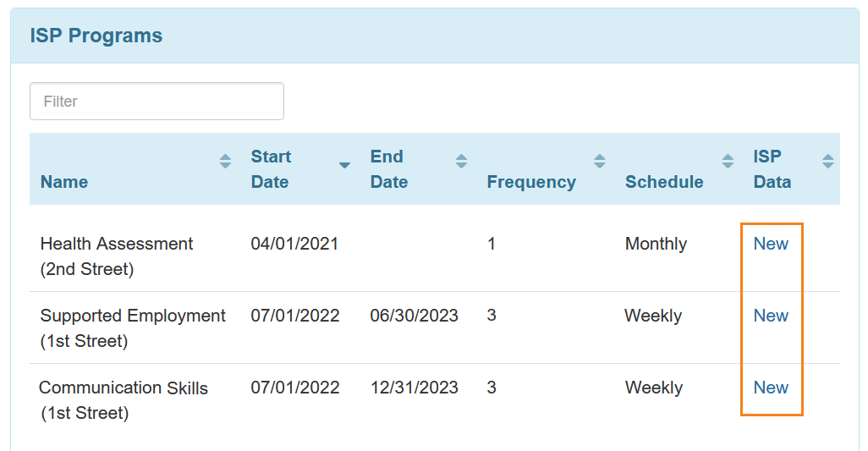The image size is (868, 451).
Task: Open New ISP Data for Health Assessment
Action: (771, 244)
